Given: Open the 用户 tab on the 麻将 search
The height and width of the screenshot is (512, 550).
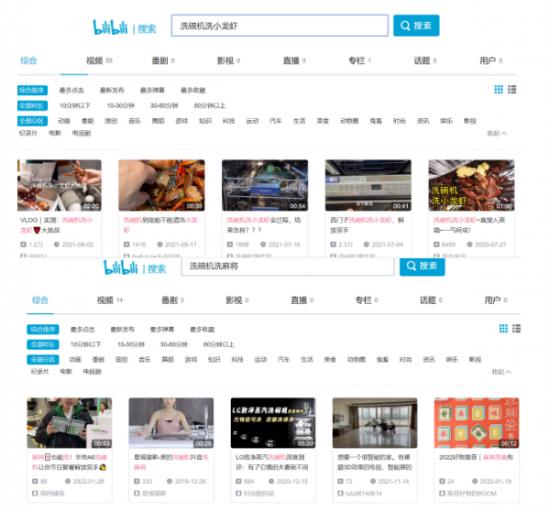Looking at the screenshot, I should click(496, 300).
